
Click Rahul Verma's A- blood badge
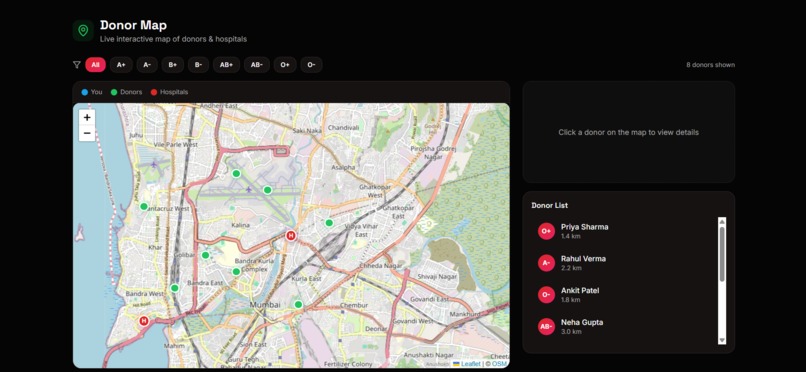[x=546, y=263]
